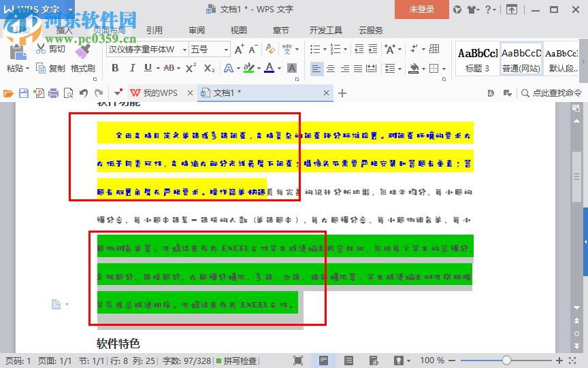The height and width of the screenshot is (368, 588).
Task: Open Print Preview icon
Action: point(69,93)
